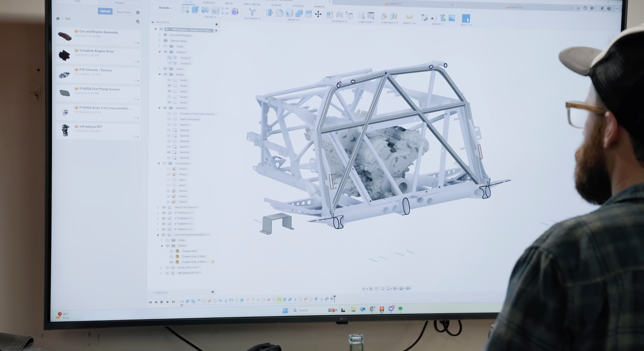Viewport: 644px width, 351px height.
Task: Jump to timeline beginning
Action: coord(150,302)
